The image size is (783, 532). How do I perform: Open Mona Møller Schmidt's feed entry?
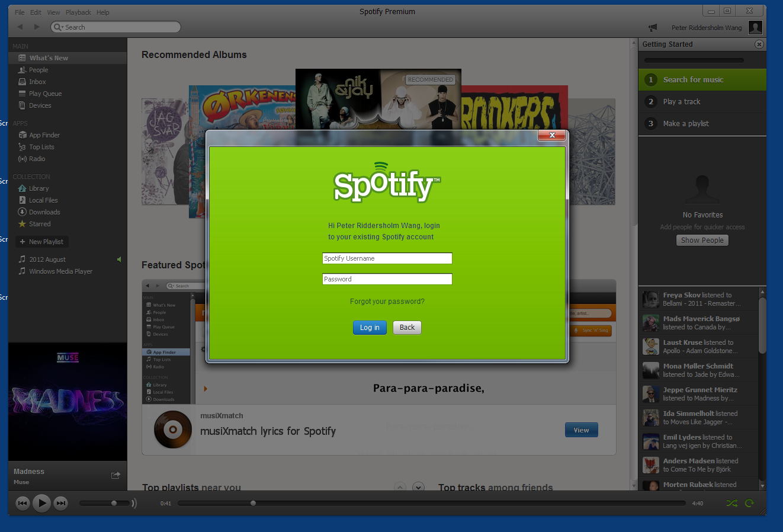click(699, 370)
